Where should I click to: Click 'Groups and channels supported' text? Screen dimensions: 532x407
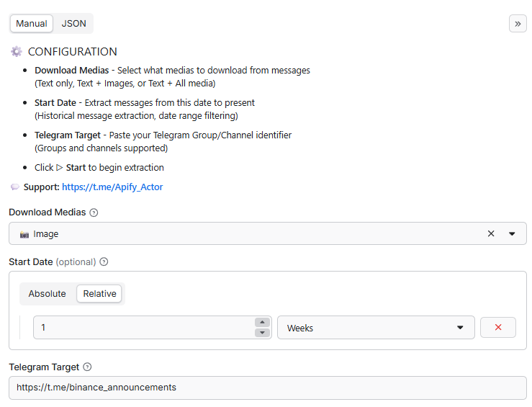[x=101, y=148]
